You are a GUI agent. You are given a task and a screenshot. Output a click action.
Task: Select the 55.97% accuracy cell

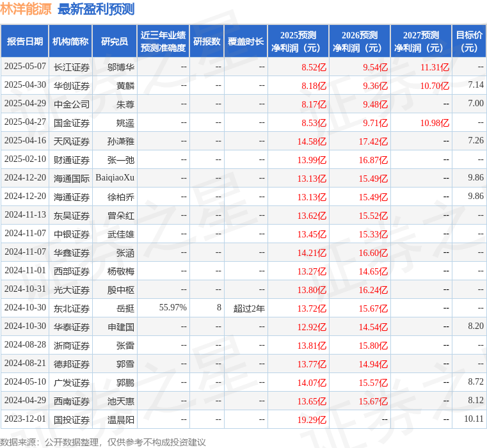click(173, 308)
